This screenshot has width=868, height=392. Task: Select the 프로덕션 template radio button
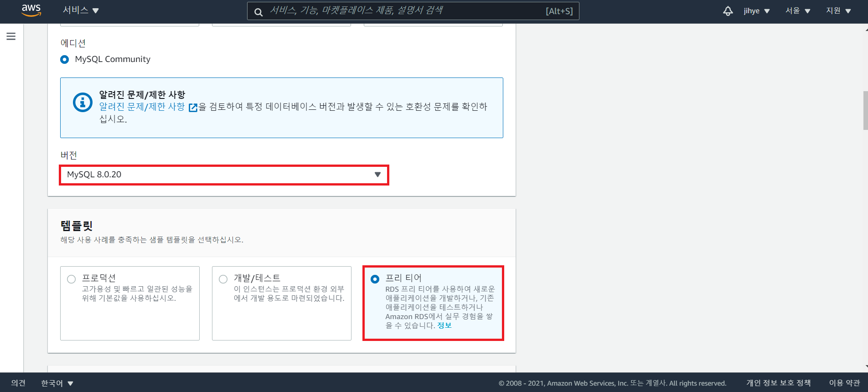coord(72,279)
